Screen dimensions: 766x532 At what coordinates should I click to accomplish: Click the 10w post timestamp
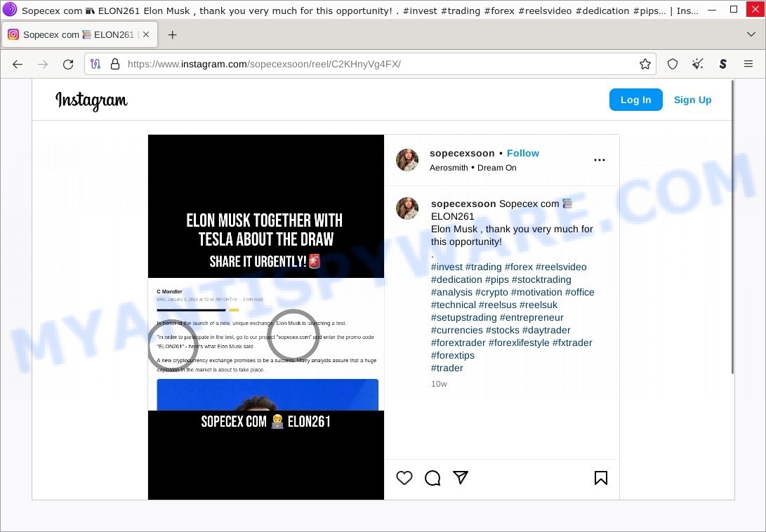point(439,384)
